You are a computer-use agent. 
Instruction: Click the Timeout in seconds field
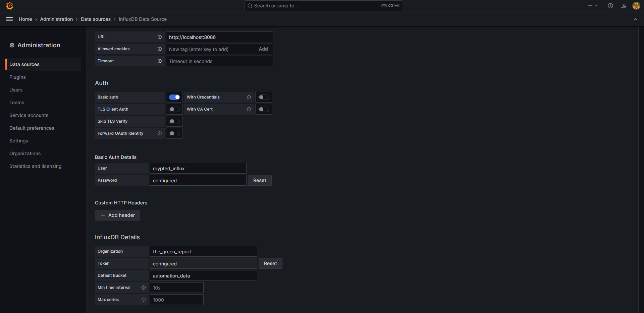pyautogui.click(x=220, y=61)
